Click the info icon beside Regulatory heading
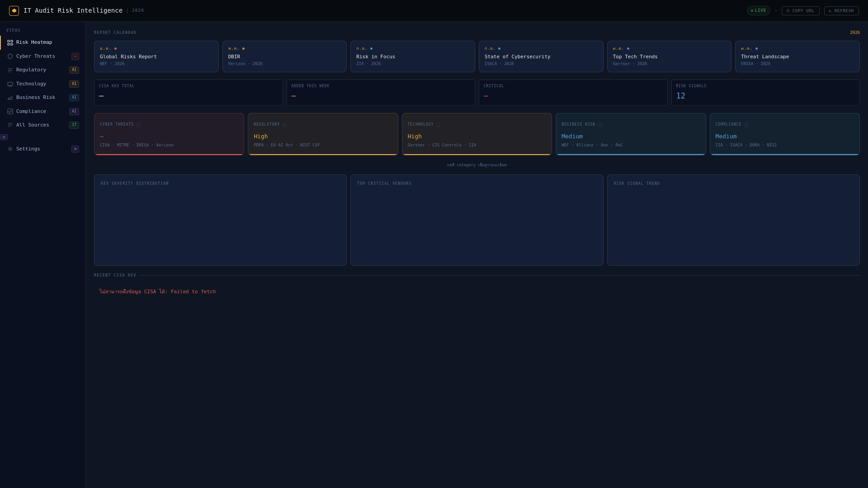 (x=284, y=125)
